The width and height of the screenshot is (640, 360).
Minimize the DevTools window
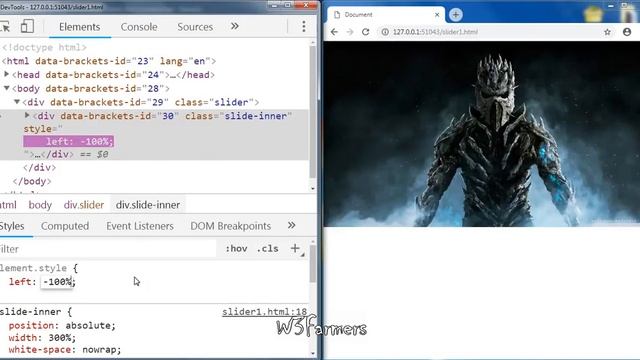coord(274,5)
